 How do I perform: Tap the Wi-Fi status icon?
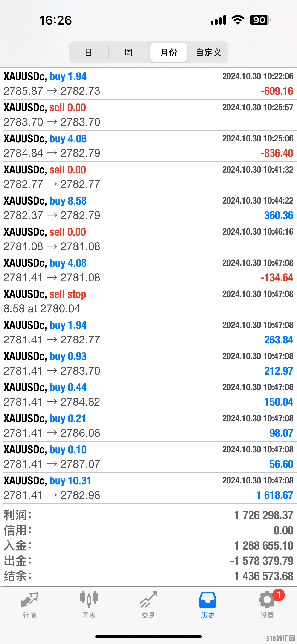click(x=238, y=20)
